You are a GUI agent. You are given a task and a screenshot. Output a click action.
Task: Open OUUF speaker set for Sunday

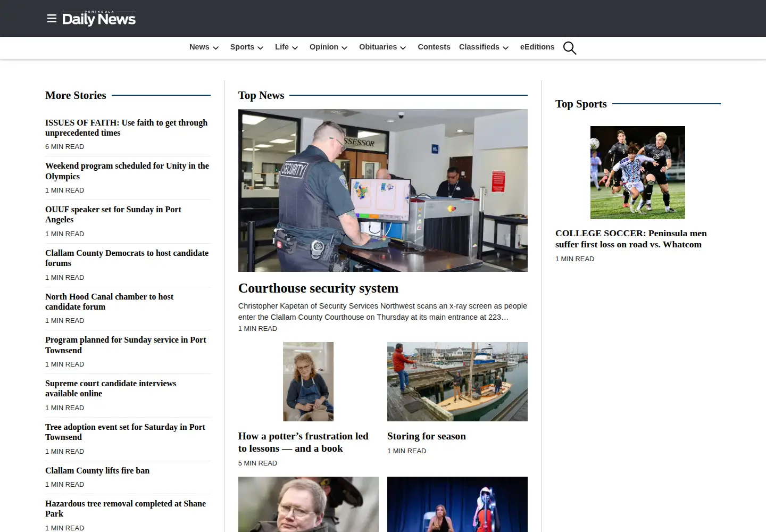pyautogui.click(x=113, y=214)
